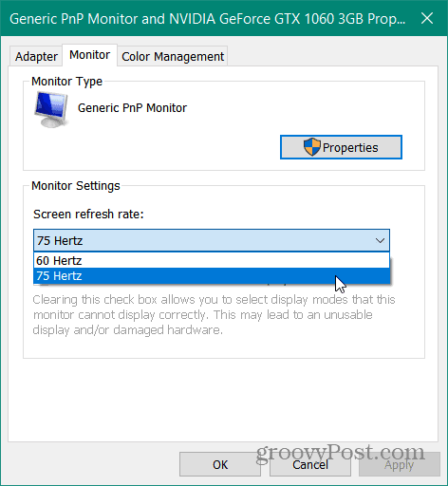Click the refresh rate combo box showing 75 Hertz

click(212, 240)
